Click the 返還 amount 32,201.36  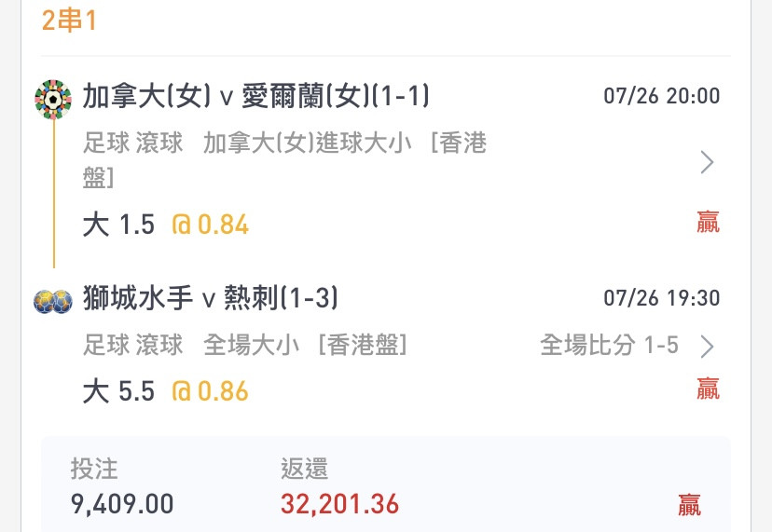(339, 504)
